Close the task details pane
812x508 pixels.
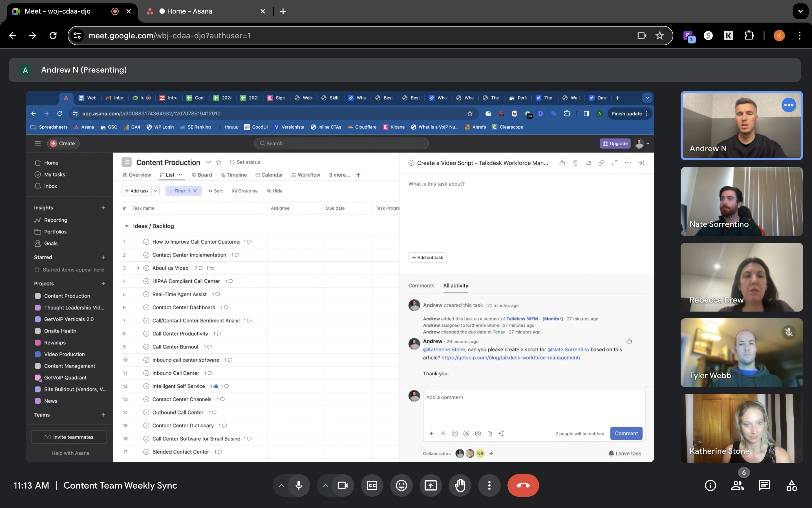(x=641, y=163)
